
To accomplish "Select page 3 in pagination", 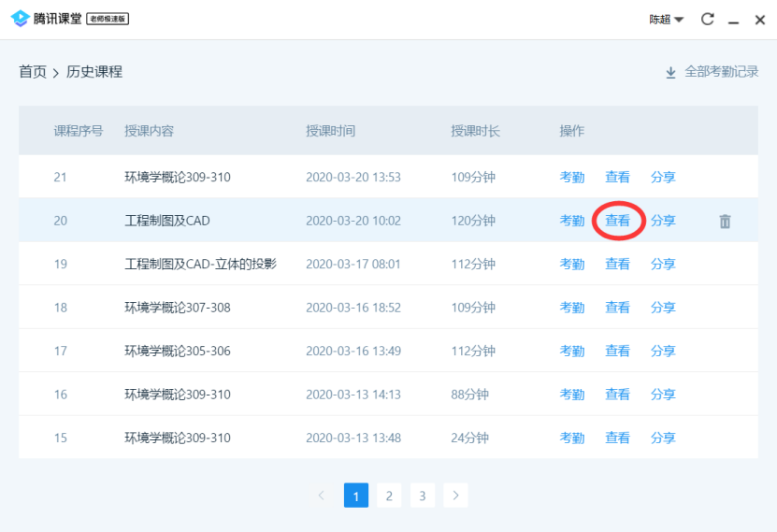I will (x=423, y=496).
